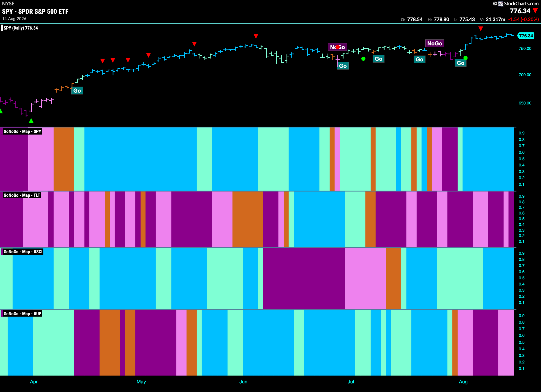Click the Jul label on the time axis

(351, 382)
